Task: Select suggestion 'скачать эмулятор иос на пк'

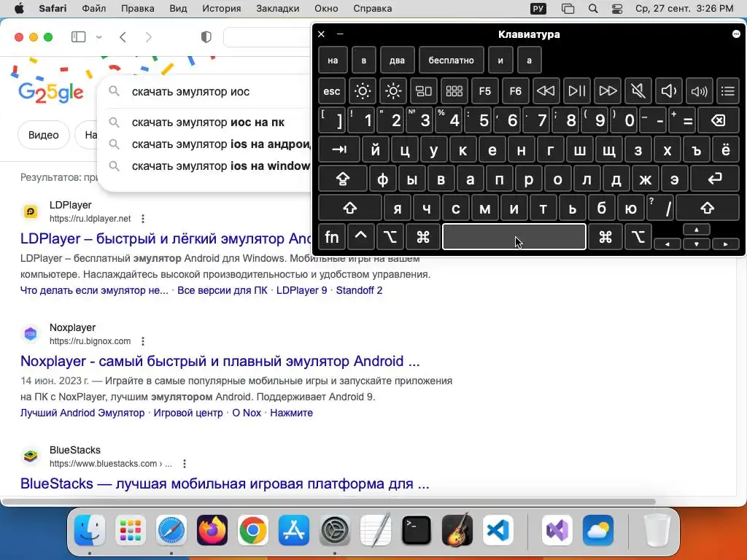Action: [208, 122]
